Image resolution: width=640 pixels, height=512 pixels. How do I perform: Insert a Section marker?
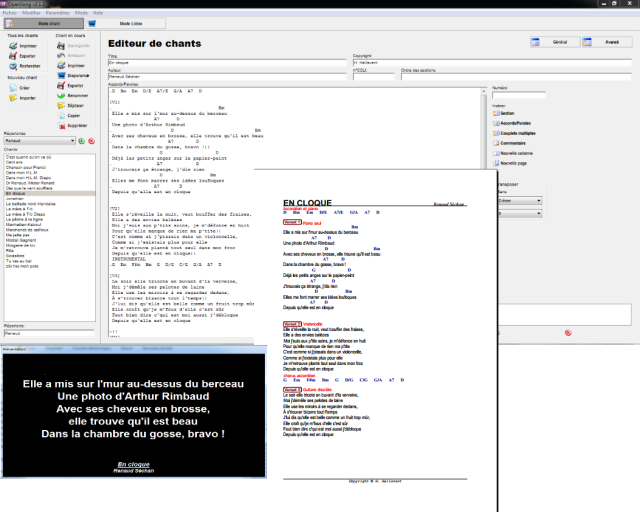point(512,113)
